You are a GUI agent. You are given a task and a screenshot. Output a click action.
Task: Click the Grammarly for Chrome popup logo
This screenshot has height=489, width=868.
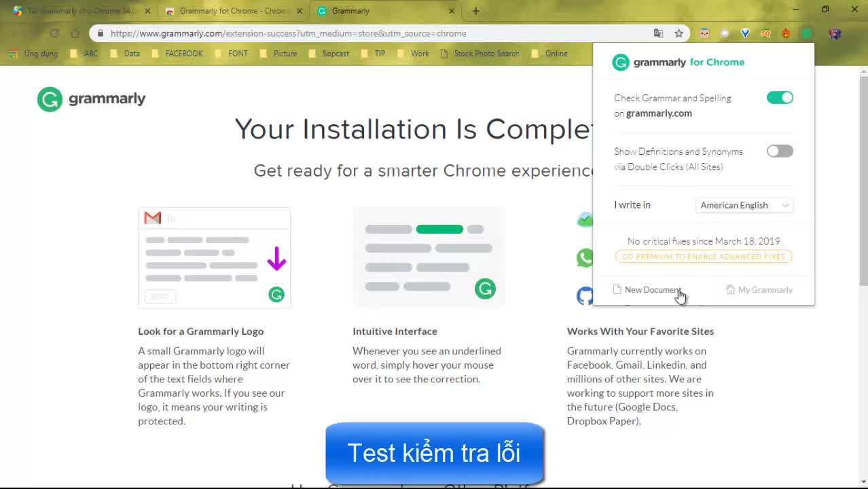(x=679, y=62)
